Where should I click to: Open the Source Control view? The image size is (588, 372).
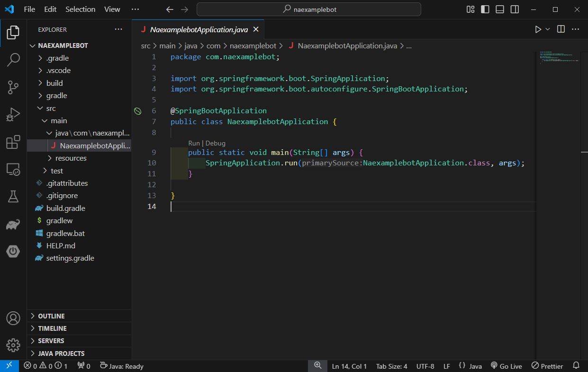[x=13, y=87]
